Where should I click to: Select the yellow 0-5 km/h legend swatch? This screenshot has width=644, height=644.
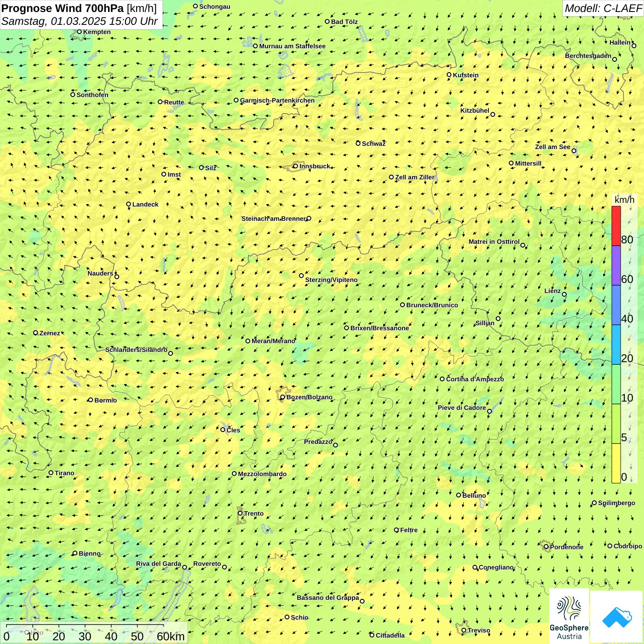pyautogui.click(x=616, y=463)
